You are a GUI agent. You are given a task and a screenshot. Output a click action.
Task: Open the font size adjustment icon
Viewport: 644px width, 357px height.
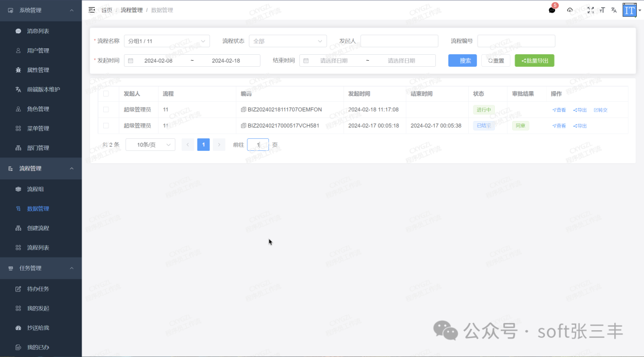(x=602, y=10)
